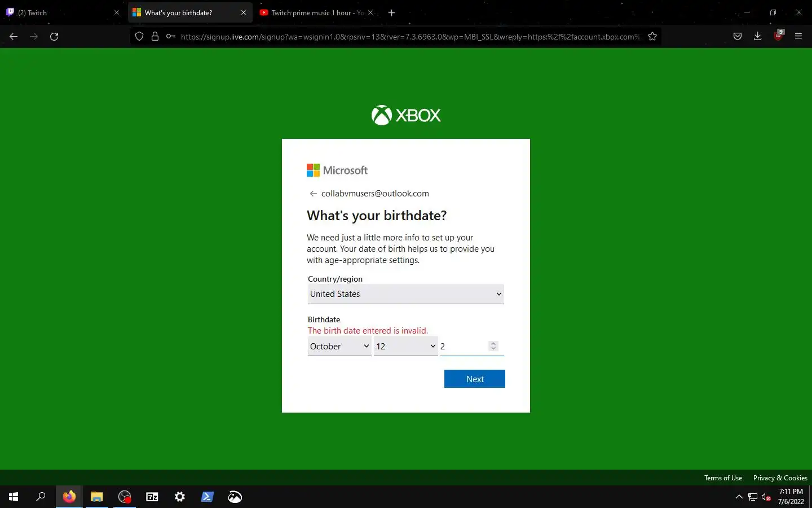This screenshot has width=812, height=508.
Task: Click the Next button
Action: 475,379
